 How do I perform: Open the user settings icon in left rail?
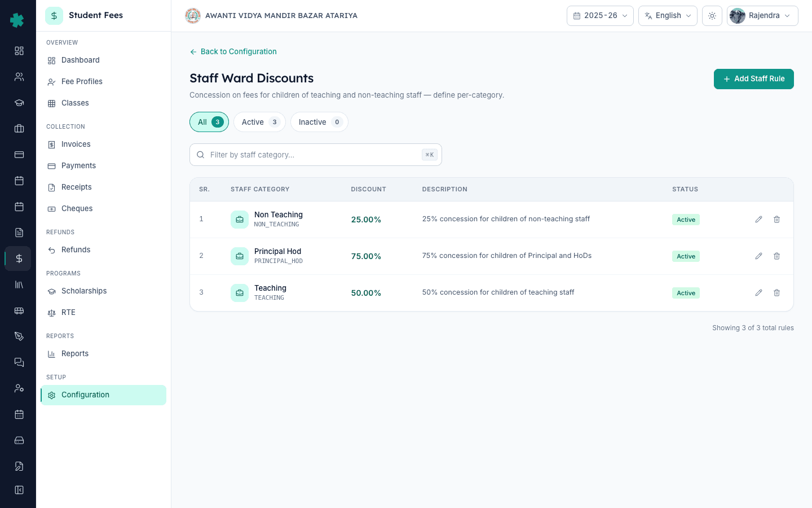point(19,388)
